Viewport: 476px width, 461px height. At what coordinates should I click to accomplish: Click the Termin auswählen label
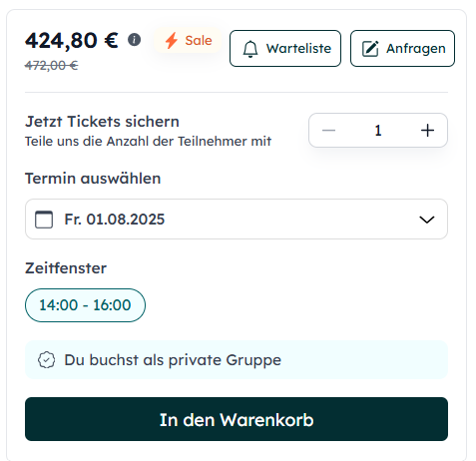(x=93, y=179)
